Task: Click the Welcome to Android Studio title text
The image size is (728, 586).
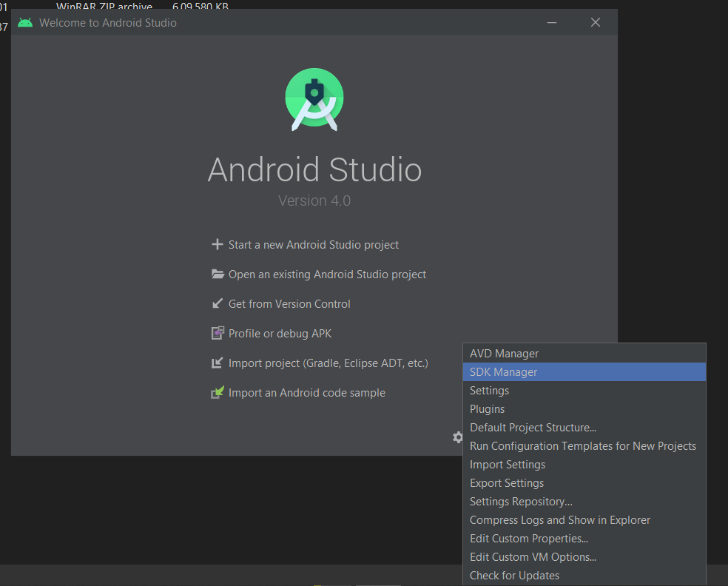Action: pos(108,23)
